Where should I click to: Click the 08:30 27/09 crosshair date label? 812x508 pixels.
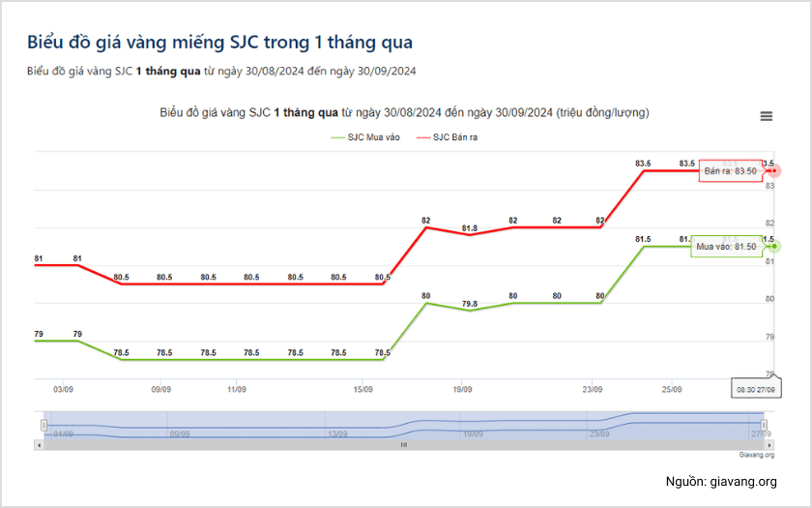pyautogui.click(x=757, y=388)
